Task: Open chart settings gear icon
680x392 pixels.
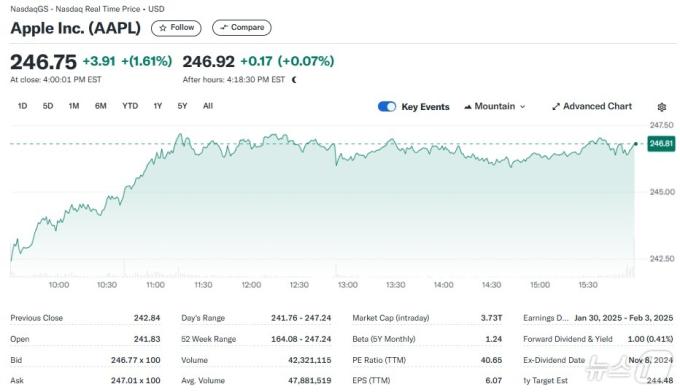Action: click(661, 107)
